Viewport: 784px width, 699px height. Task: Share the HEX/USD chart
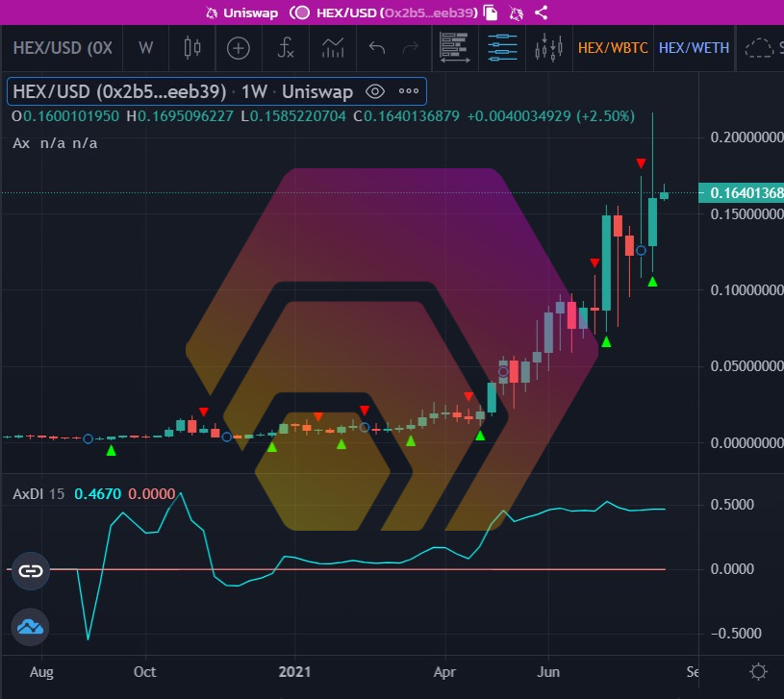coord(541,12)
